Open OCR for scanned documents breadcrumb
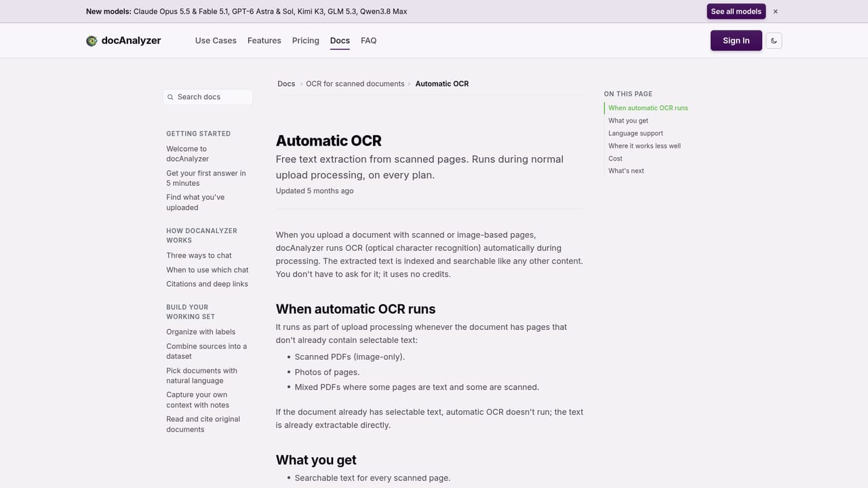Screen dimensions: 868x488 click(355, 84)
